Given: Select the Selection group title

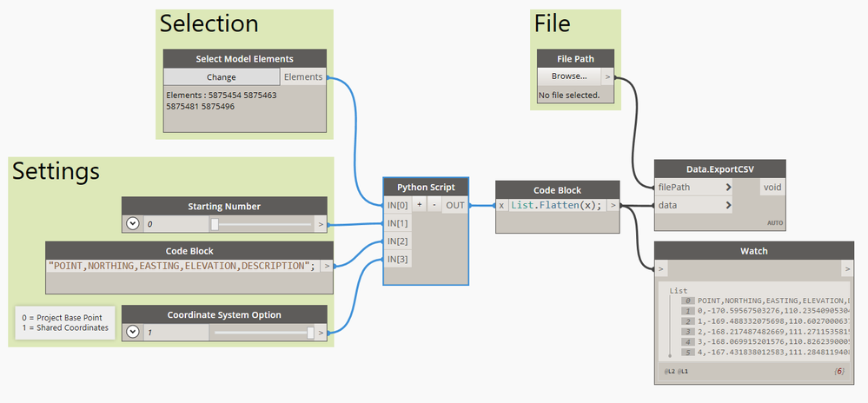Looking at the screenshot, I should point(209,23).
